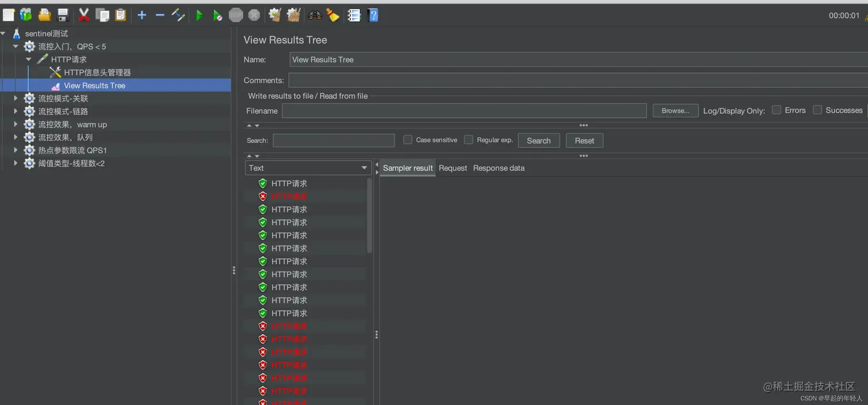Image resolution: width=868 pixels, height=405 pixels.
Task: Click the wrench icon of HTTP信息头管理器
Action: tap(55, 72)
